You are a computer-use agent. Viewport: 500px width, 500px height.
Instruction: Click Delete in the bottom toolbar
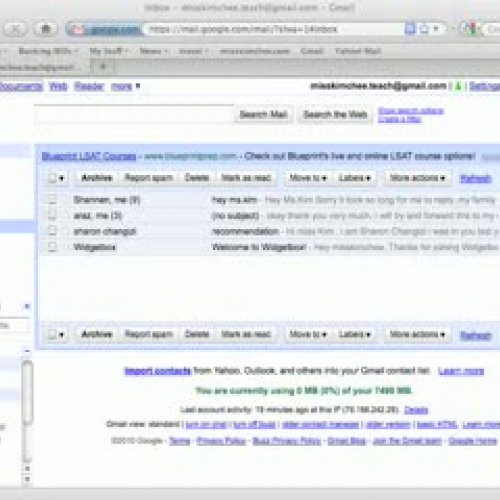click(197, 334)
